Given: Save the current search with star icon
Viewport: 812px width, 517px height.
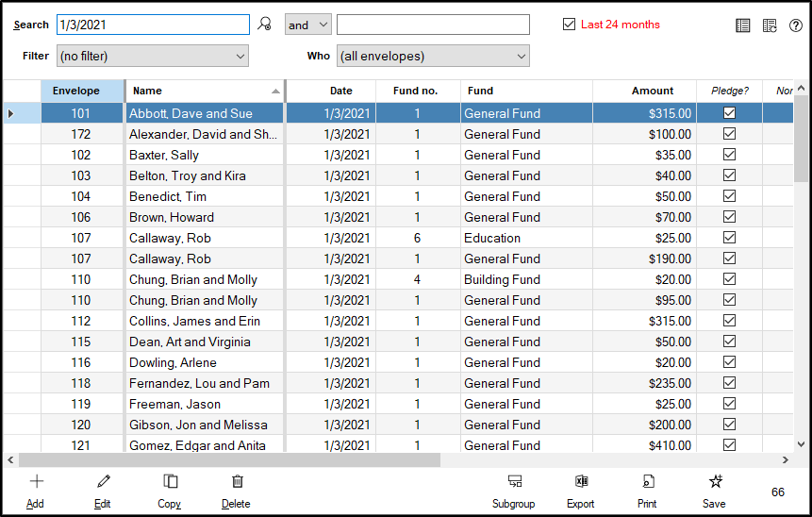Looking at the screenshot, I should click(715, 489).
